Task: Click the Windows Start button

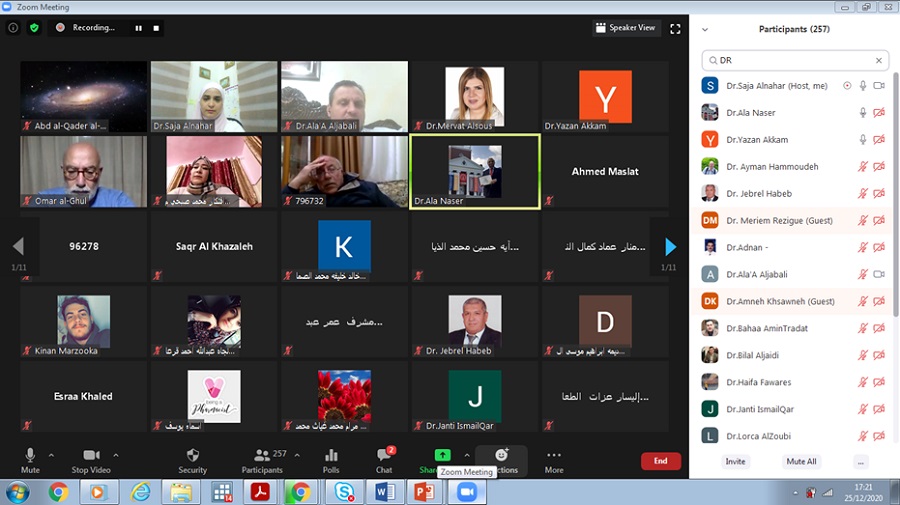Action: [x=17, y=492]
